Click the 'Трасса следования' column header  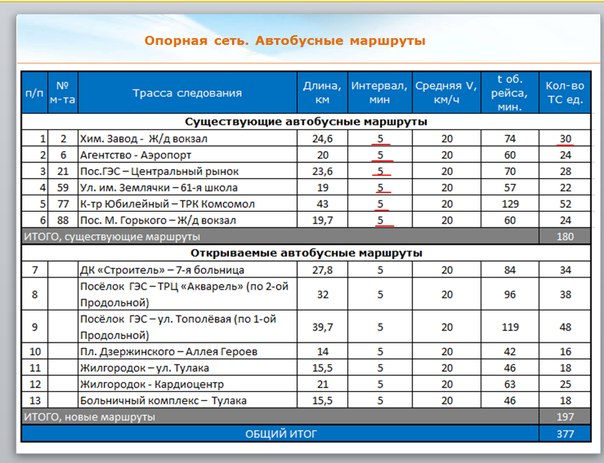[187, 93]
